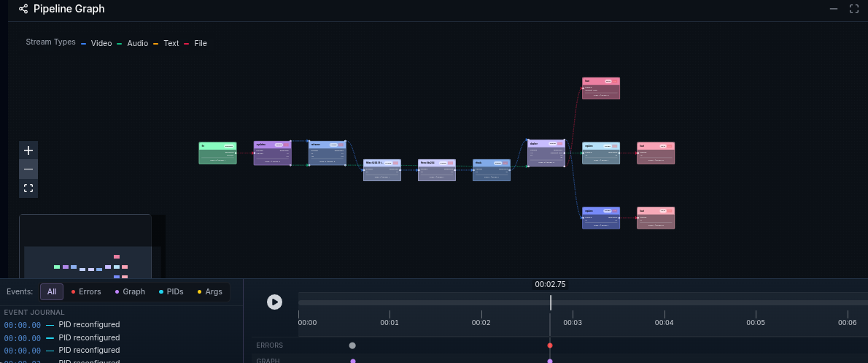
Task: Click the EVENT JOURNAL heading
Action: pyautogui.click(x=34, y=312)
